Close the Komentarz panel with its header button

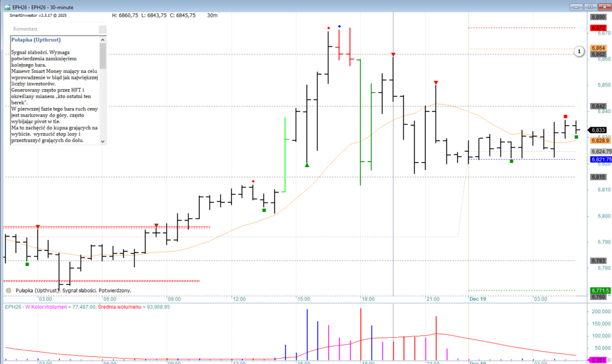(x=102, y=29)
